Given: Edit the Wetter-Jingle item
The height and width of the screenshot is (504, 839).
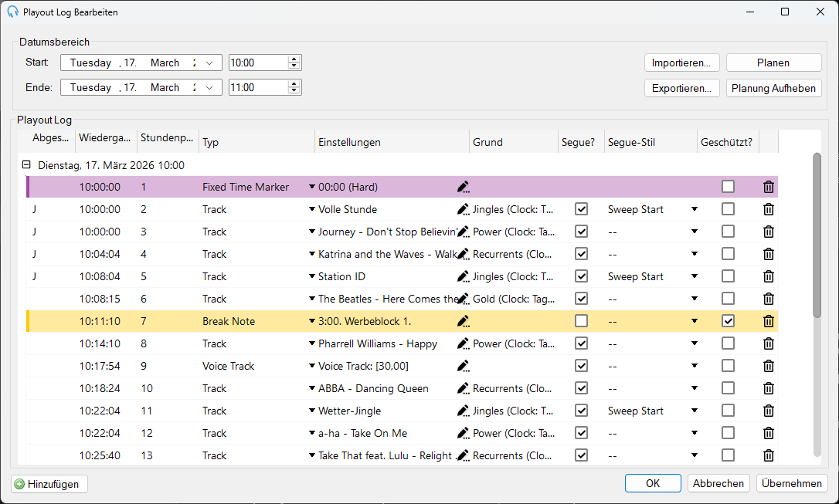Looking at the screenshot, I should (464, 411).
